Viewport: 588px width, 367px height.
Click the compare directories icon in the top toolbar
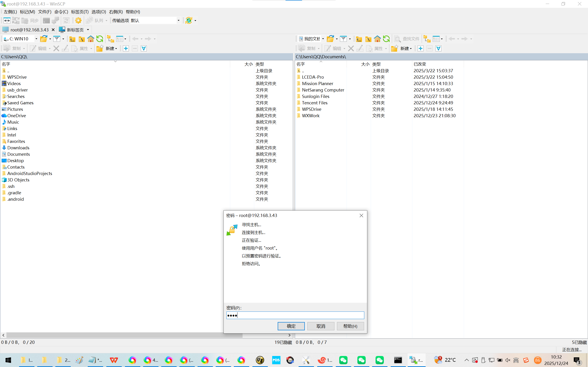7,20
